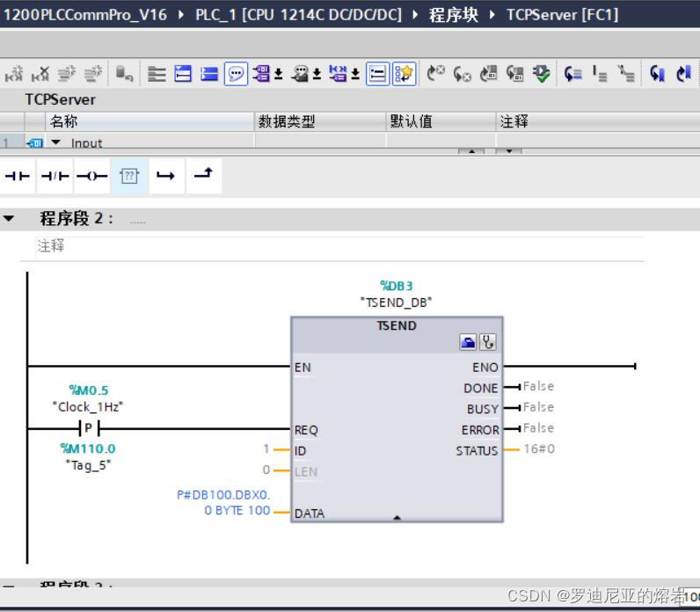Click the %M0.5 operand address

[89, 390]
